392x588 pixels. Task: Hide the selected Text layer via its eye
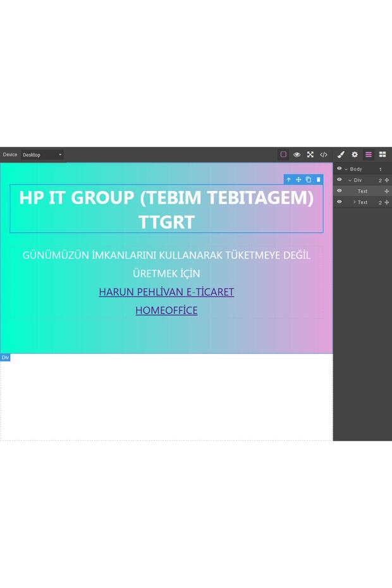(x=340, y=190)
